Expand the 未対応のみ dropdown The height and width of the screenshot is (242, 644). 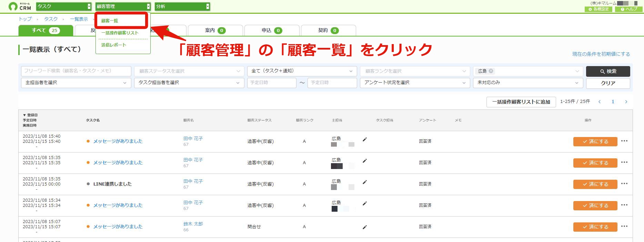(x=528, y=83)
